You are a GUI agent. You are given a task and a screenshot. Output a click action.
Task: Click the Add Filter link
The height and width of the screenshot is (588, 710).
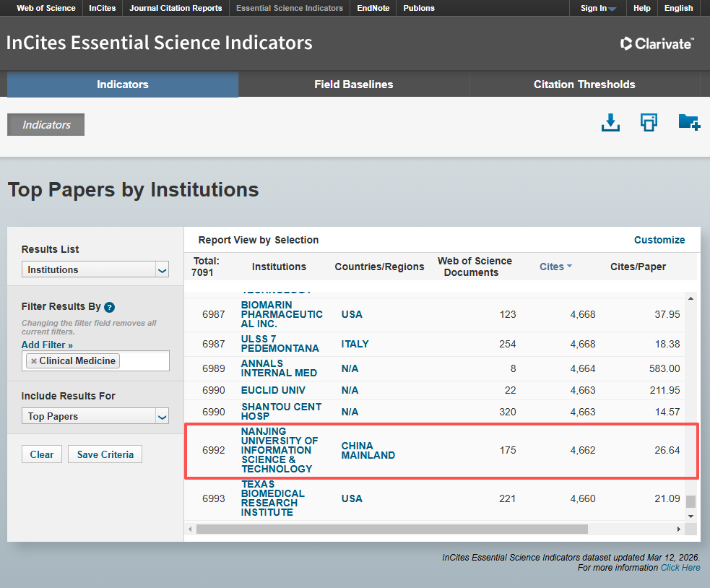pos(47,345)
